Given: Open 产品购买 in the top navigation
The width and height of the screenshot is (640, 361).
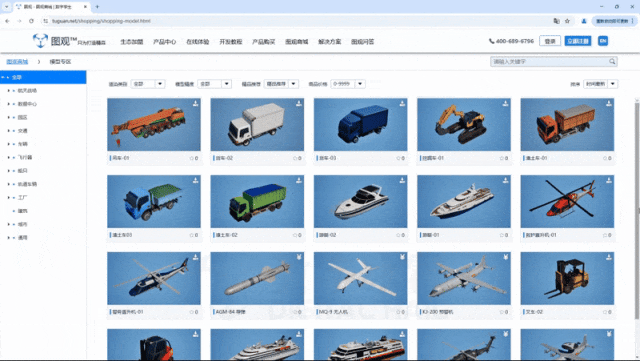Looking at the screenshot, I should point(264,42).
